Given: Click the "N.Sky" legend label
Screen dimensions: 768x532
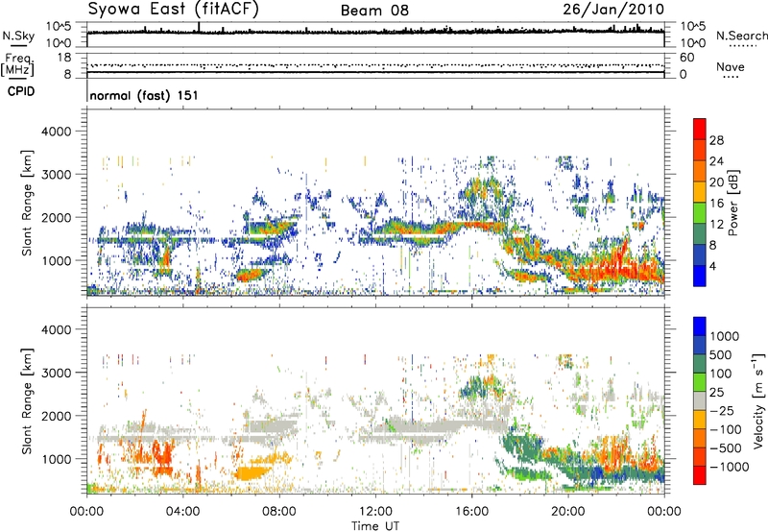Looking at the screenshot, I should click(18, 36).
